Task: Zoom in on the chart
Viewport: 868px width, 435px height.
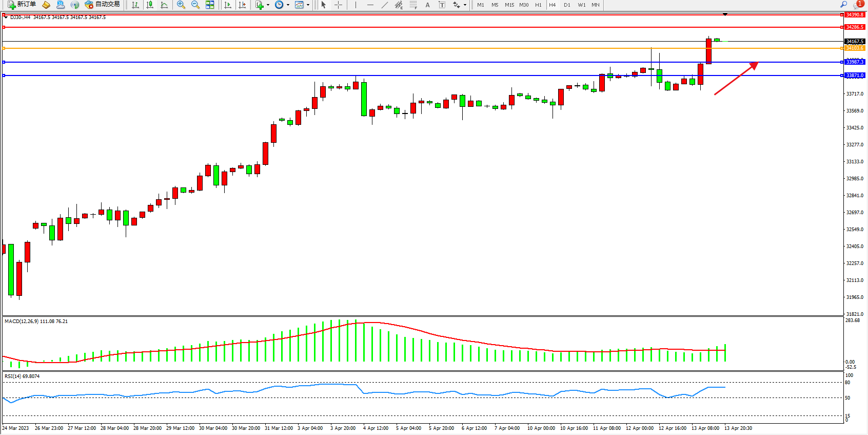Action: 181,5
